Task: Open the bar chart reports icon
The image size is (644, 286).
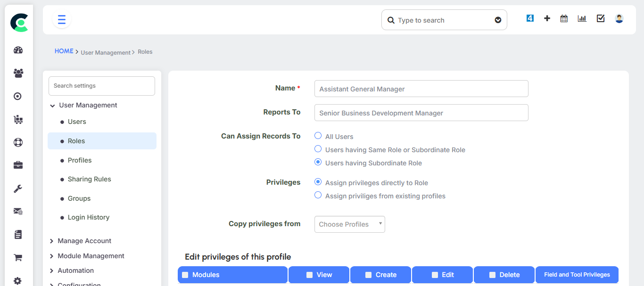Action: [582, 18]
